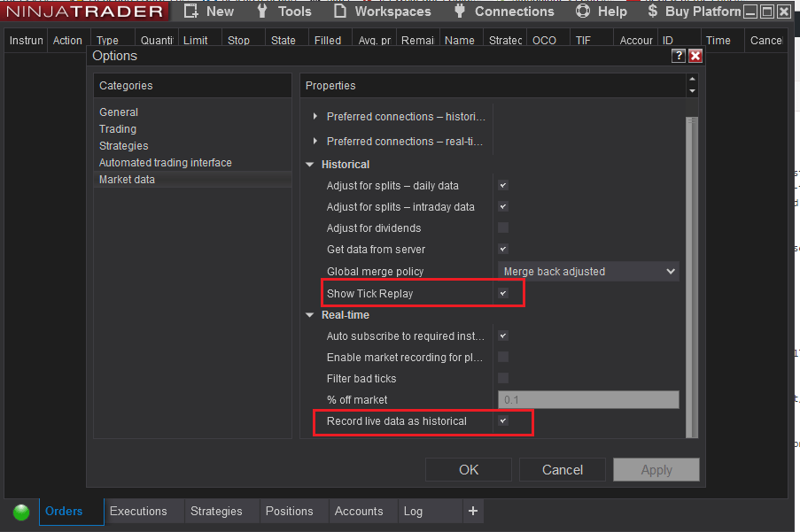This screenshot has width=800, height=532.
Task: Enable Adjust for dividends checkbox
Action: coord(503,227)
